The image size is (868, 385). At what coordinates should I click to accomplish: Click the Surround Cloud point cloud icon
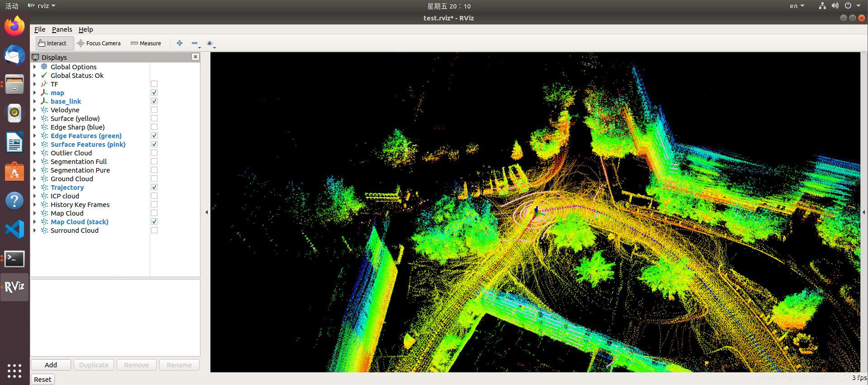pos(44,230)
